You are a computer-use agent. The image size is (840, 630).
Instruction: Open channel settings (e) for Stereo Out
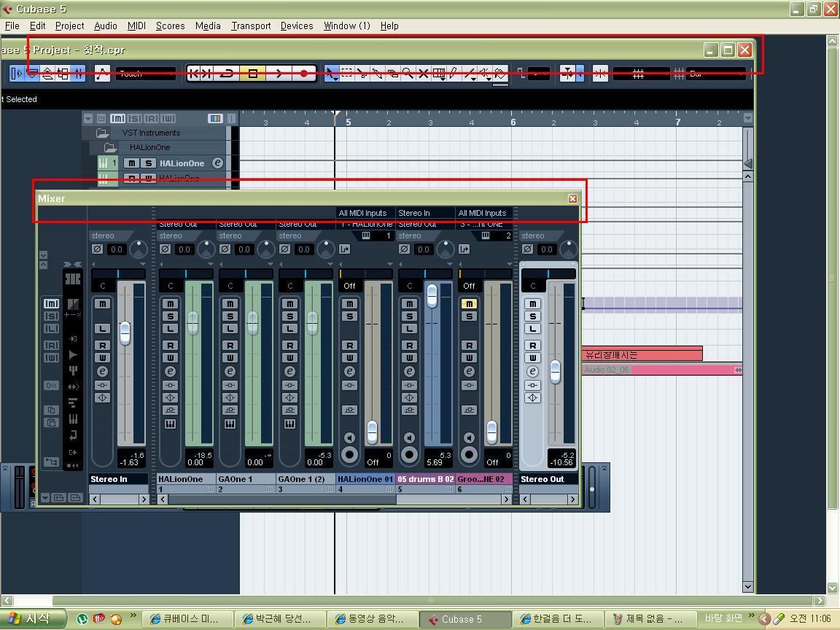click(x=532, y=371)
